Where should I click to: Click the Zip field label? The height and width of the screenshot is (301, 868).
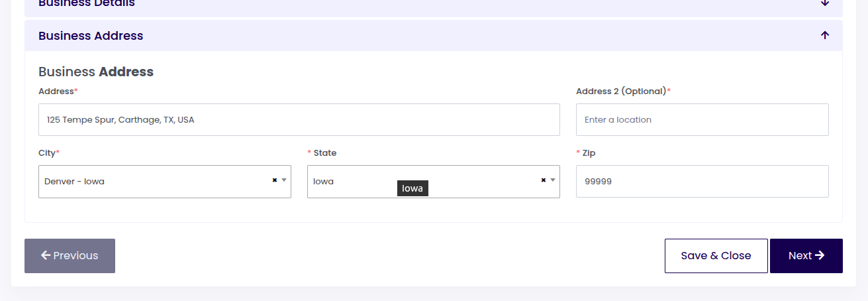(589, 153)
